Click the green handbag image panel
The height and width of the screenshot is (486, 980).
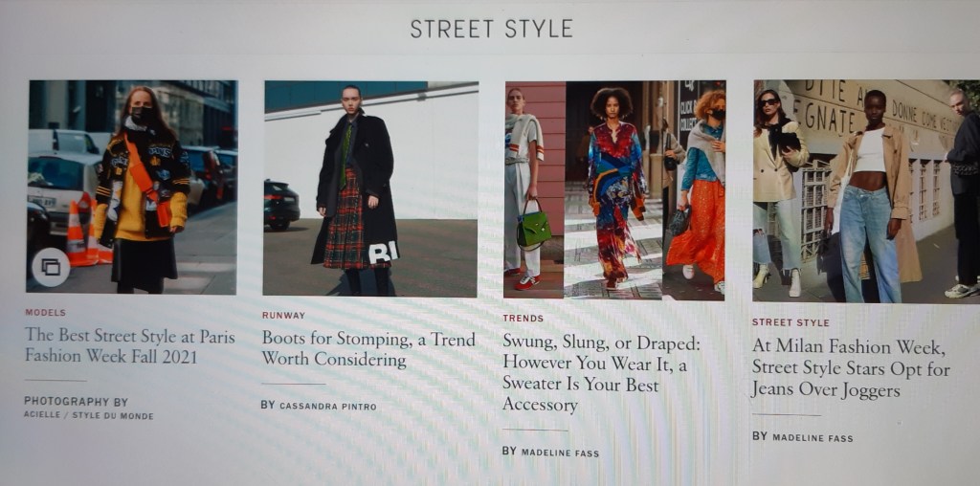534,189
